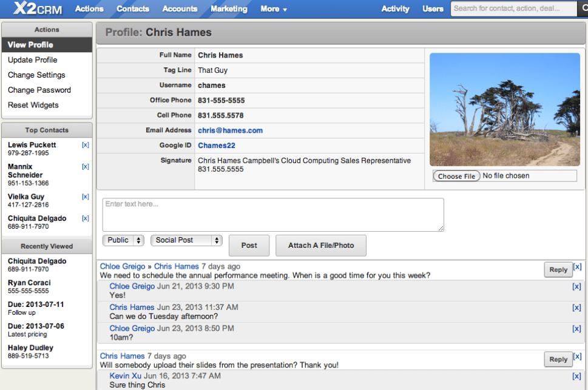The width and height of the screenshot is (588, 390).
Task: Remove Mannix Schneider from Top Contacts
Action: click(x=86, y=167)
